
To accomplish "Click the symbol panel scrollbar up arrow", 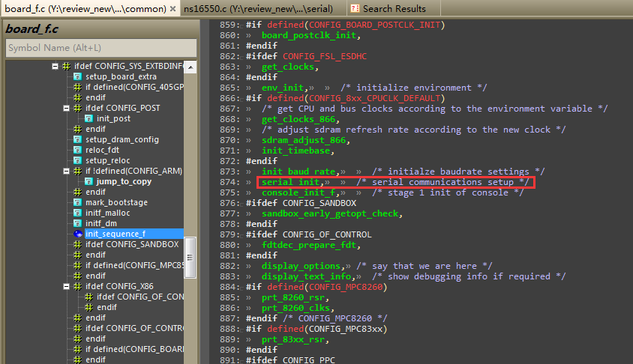I will [x=190, y=67].
